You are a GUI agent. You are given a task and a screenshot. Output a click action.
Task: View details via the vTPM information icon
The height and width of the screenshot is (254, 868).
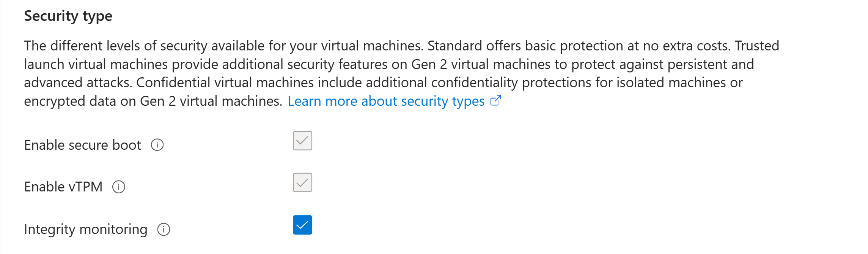[x=119, y=187]
